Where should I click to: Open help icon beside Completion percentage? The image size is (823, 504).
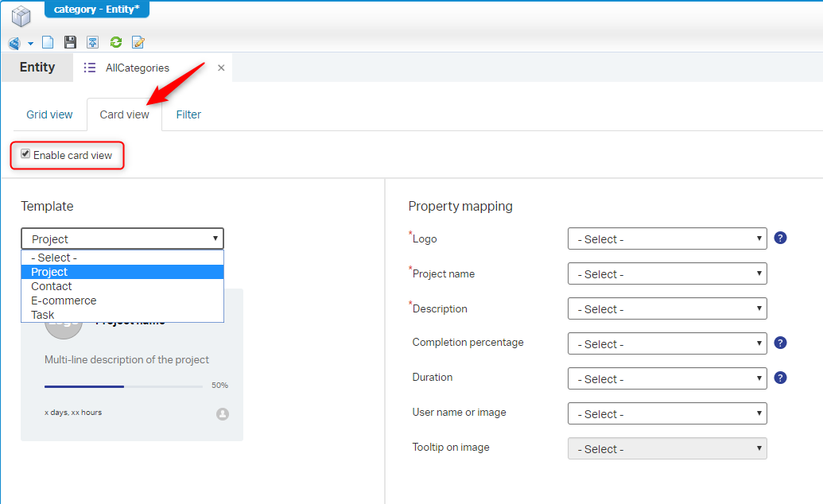click(x=780, y=343)
